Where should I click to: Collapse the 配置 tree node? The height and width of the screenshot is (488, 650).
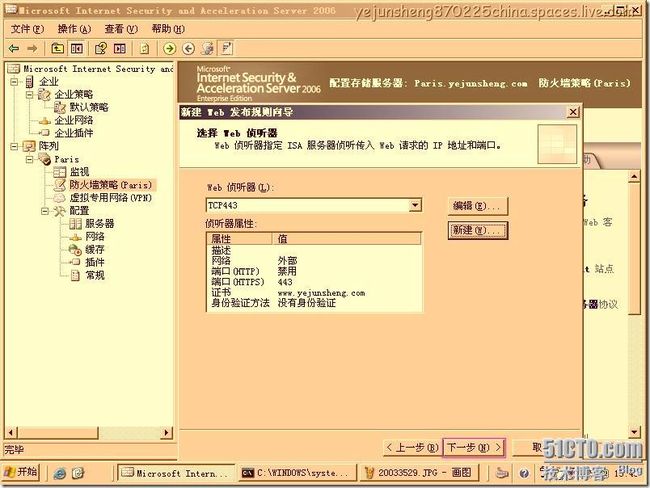click(45, 211)
